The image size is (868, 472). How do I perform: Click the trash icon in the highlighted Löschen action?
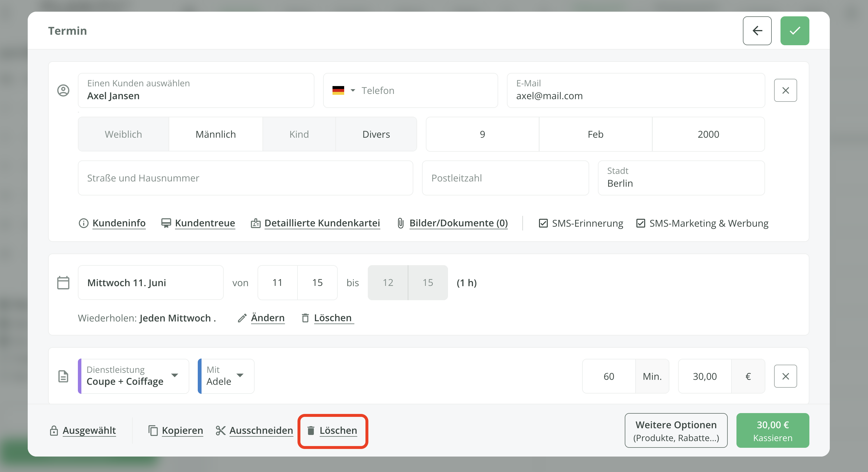click(x=310, y=431)
